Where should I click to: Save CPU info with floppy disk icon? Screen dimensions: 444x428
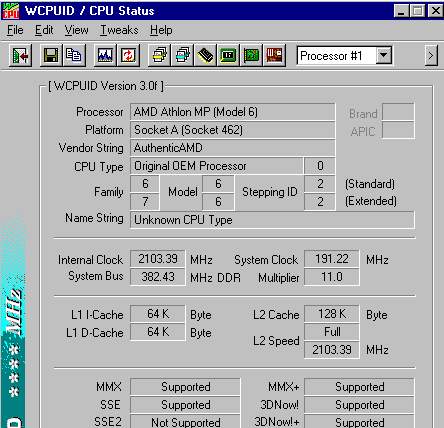[x=51, y=55]
